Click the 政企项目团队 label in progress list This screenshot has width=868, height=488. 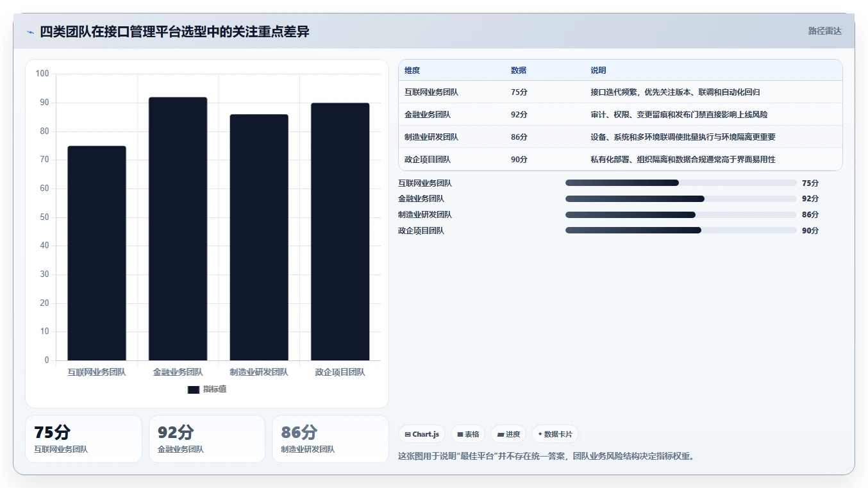pos(421,230)
